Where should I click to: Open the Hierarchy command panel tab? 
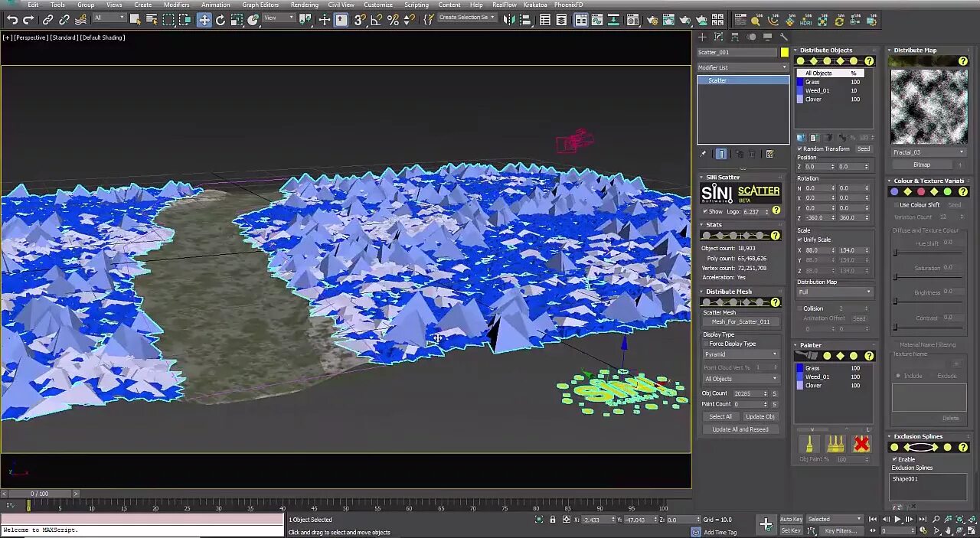[735, 37]
